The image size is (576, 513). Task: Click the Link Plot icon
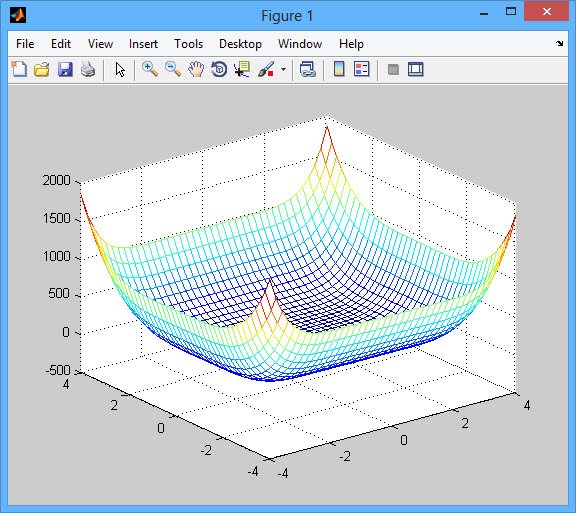[308, 69]
